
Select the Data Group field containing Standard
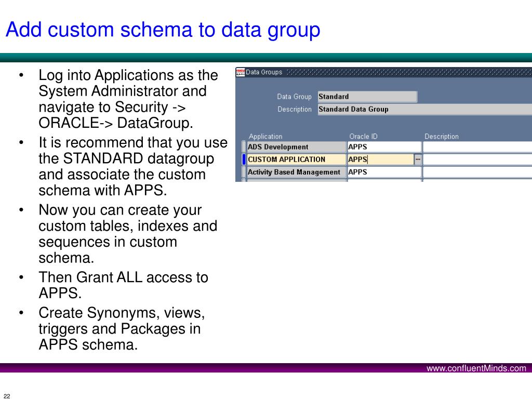tap(367, 97)
